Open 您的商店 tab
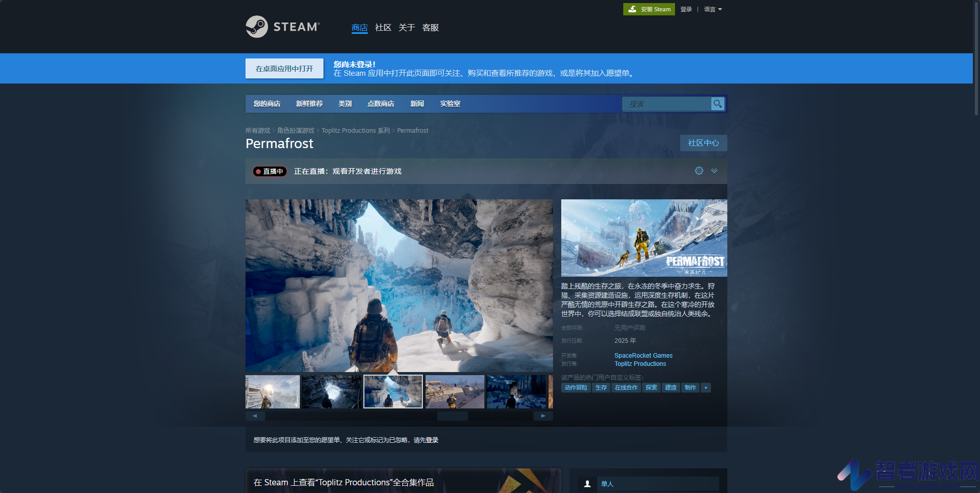980x493 pixels. (267, 104)
